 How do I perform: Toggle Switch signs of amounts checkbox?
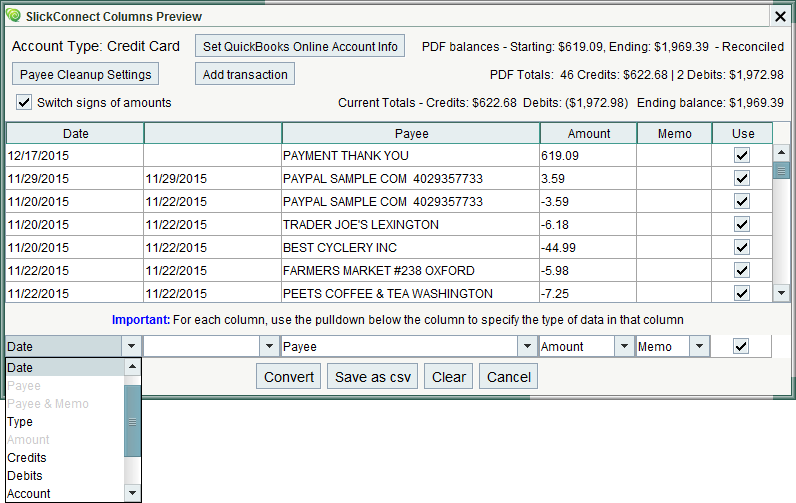pyautogui.click(x=25, y=103)
